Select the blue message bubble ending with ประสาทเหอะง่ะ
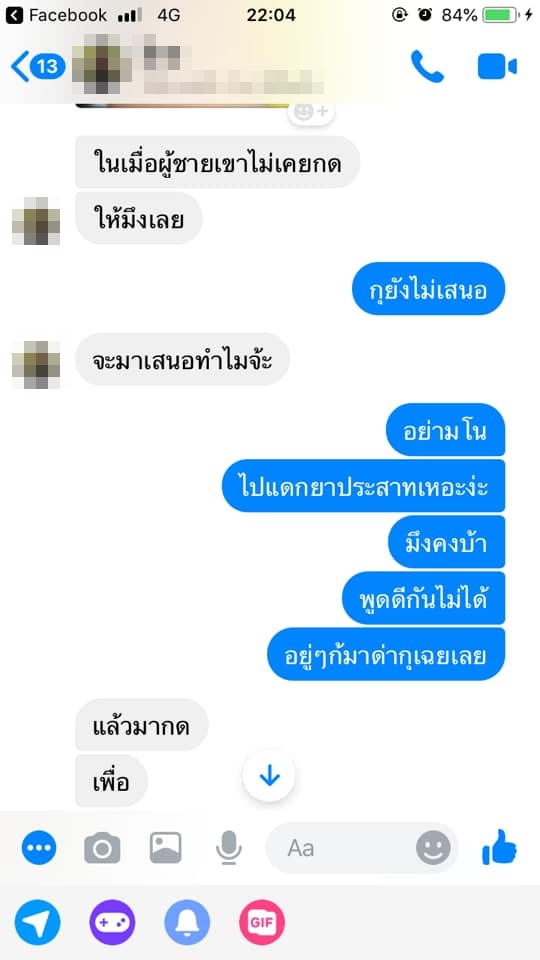Screen dimensions: 540x960 pos(364,486)
